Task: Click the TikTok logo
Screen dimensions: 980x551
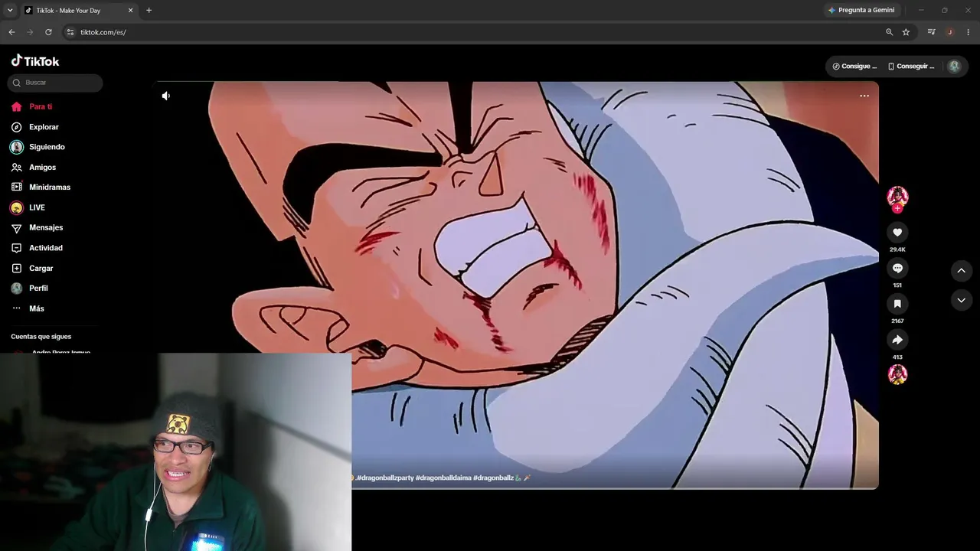Action: [x=35, y=60]
